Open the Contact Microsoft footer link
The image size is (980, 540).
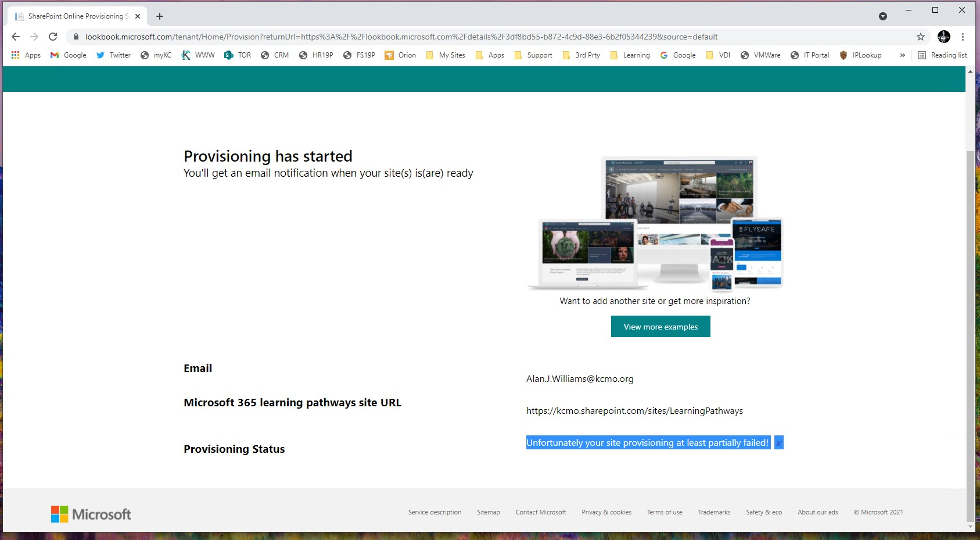pyautogui.click(x=540, y=512)
